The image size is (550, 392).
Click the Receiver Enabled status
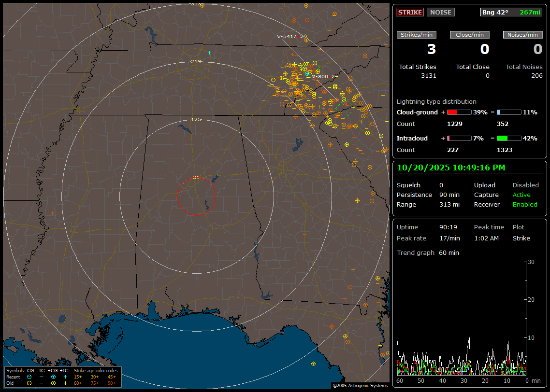525,205
